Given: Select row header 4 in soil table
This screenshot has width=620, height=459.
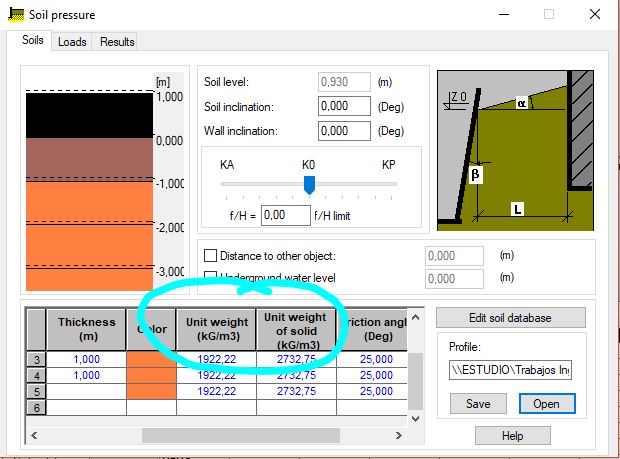Looking at the screenshot, I should pyautogui.click(x=37, y=375).
